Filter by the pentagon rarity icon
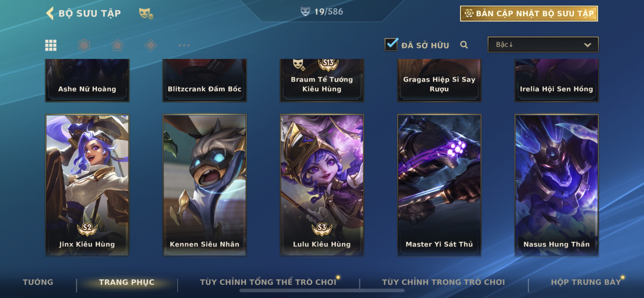 tap(117, 45)
